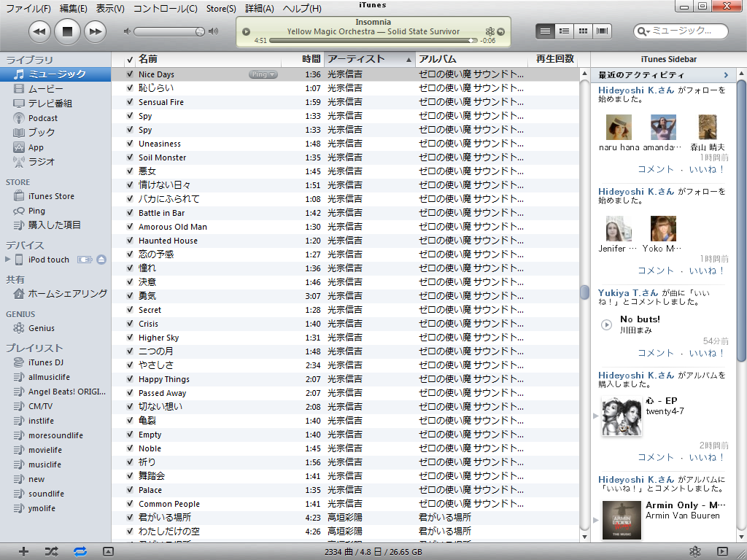This screenshot has width=747, height=560.
Task: Open the ヘルプ(H) menu
Action: (302, 9)
